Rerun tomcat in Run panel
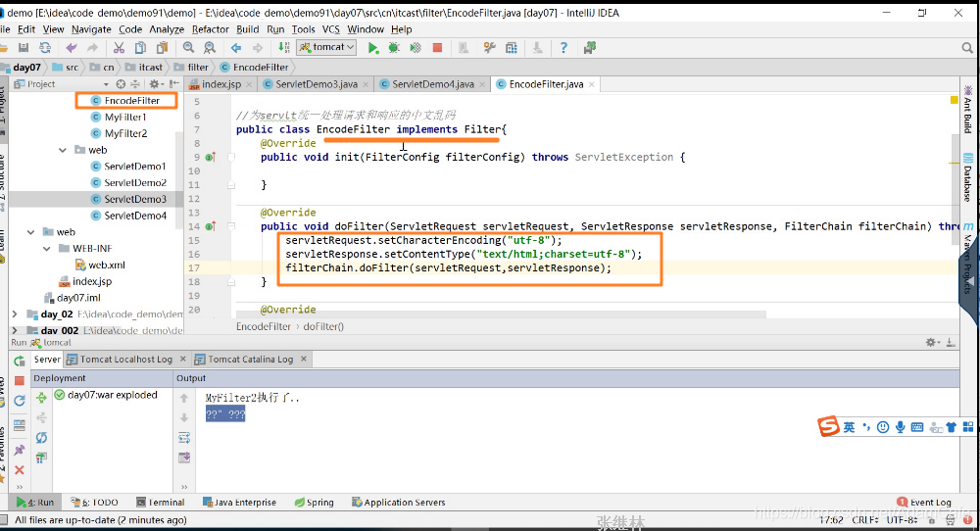 pyautogui.click(x=20, y=361)
